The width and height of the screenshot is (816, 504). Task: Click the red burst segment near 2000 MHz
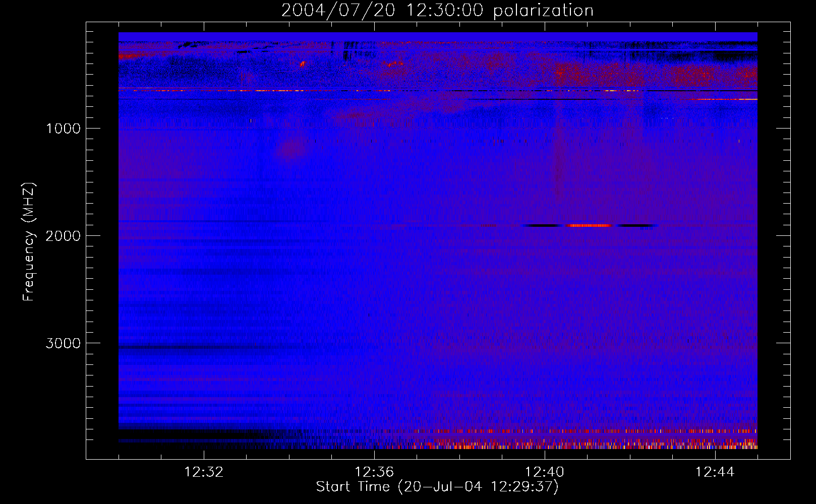pyautogui.click(x=590, y=225)
